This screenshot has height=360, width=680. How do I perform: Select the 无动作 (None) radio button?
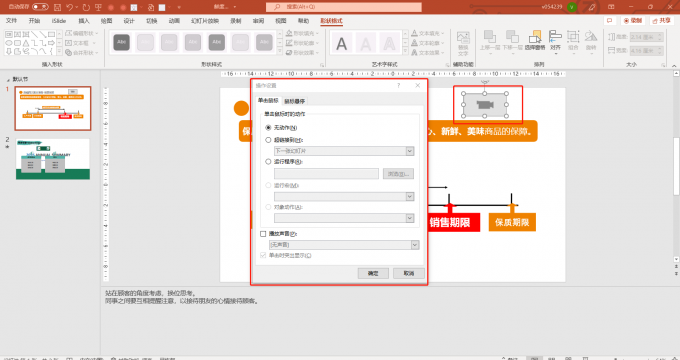pyautogui.click(x=268, y=128)
